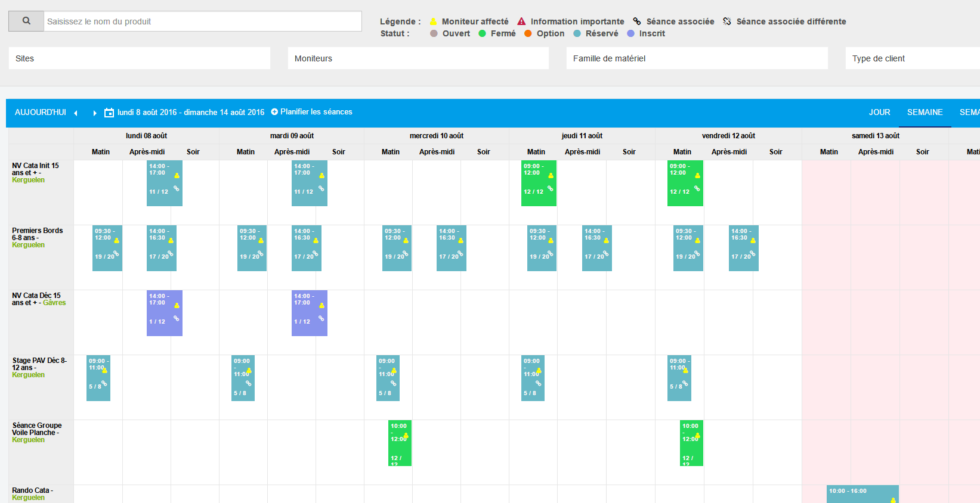This screenshot has width=980, height=503.
Task: Click monitor icon in Wednesday 09:30 Premiers Bords session
Action: pos(406,240)
